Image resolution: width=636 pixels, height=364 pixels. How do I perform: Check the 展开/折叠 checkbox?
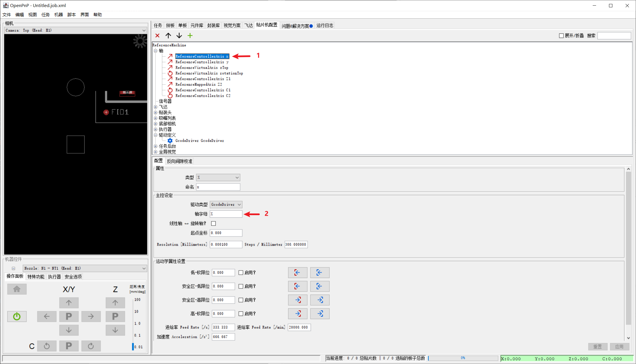pyautogui.click(x=561, y=36)
